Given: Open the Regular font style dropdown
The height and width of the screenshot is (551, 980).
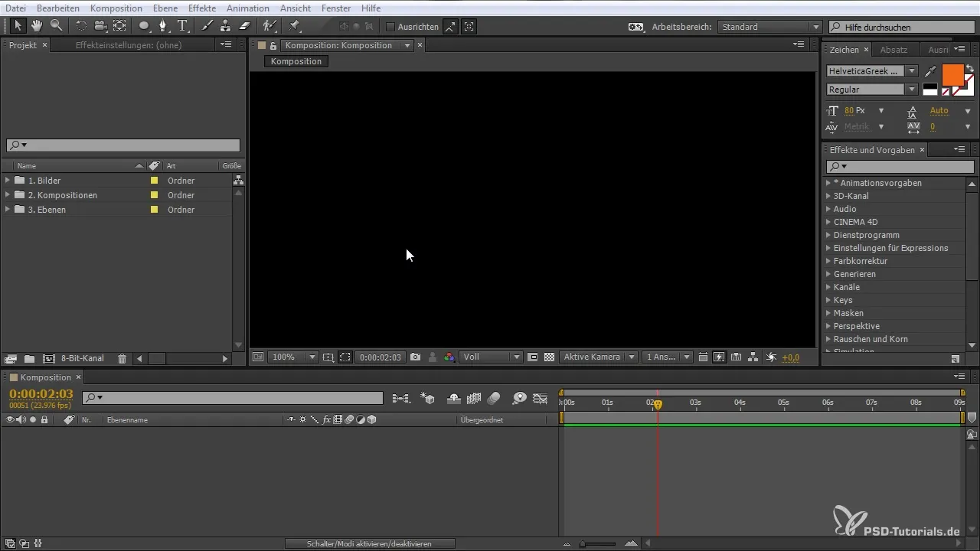Looking at the screenshot, I should (872, 90).
